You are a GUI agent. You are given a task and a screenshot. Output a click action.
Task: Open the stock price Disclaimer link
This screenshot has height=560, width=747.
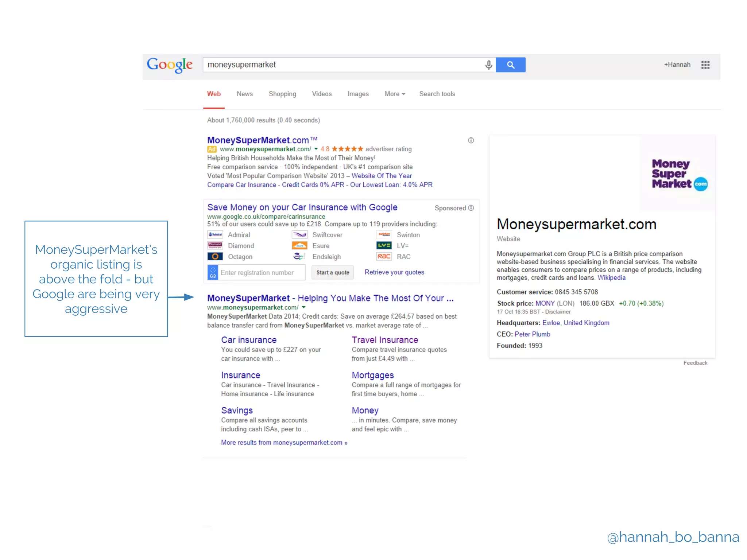click(x=558, y=312)
